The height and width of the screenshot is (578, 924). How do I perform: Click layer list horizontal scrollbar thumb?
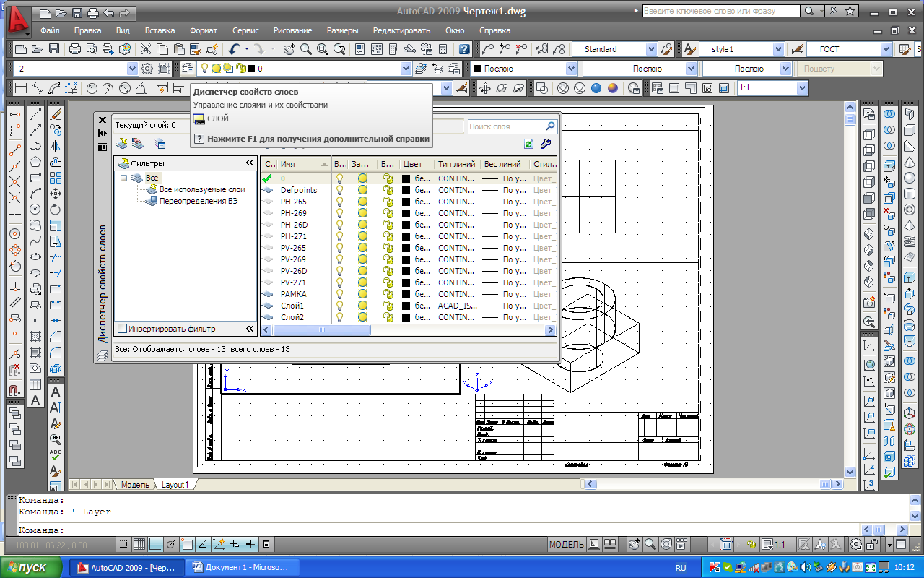[322, 330]
